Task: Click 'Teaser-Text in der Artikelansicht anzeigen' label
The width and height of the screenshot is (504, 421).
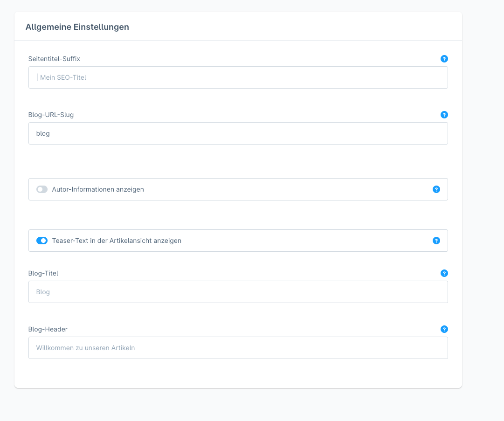Action: tap(117, 241)
